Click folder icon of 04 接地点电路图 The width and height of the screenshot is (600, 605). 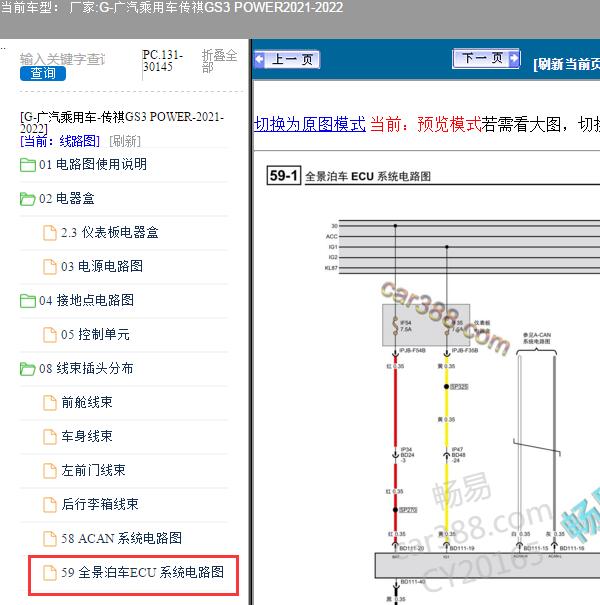(x=28, y=301)
